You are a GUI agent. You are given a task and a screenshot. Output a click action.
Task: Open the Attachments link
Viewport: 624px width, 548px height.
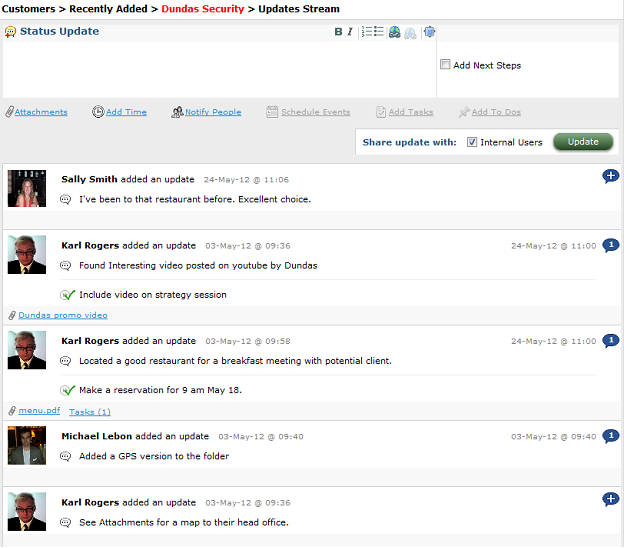[x=41, y=112]
